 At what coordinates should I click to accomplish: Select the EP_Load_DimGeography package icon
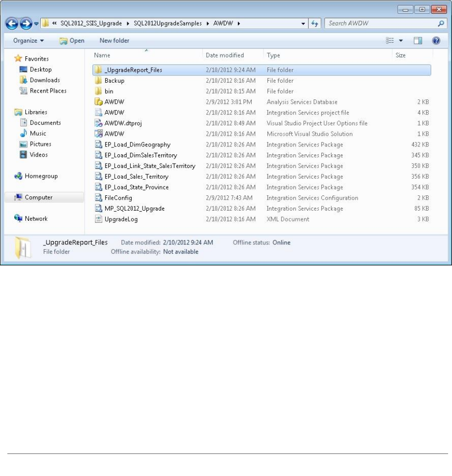coord(98,144)
